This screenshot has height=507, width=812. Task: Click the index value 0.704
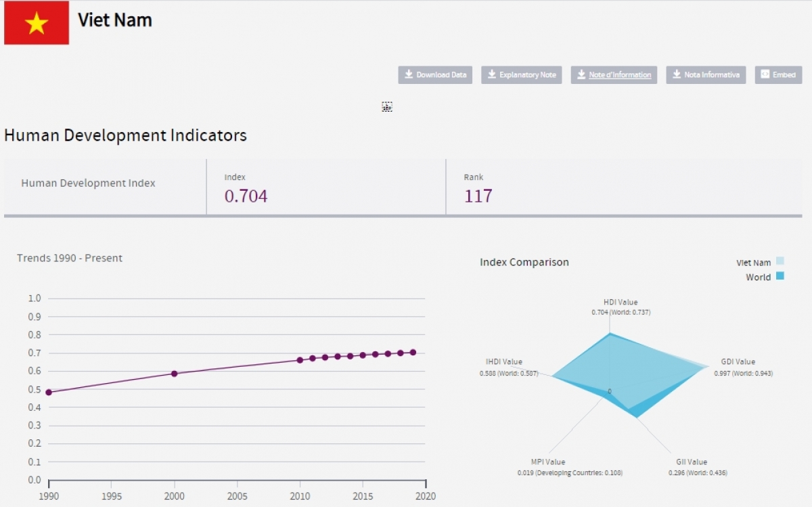tap(246, 197)
